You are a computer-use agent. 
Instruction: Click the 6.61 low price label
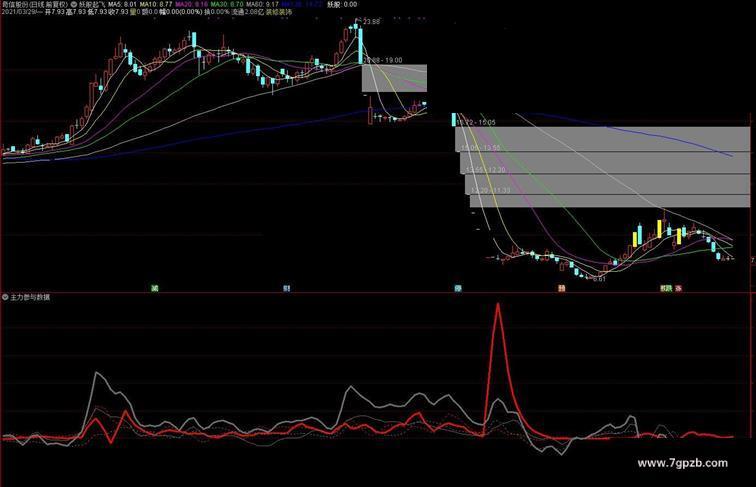coord(599,279)
